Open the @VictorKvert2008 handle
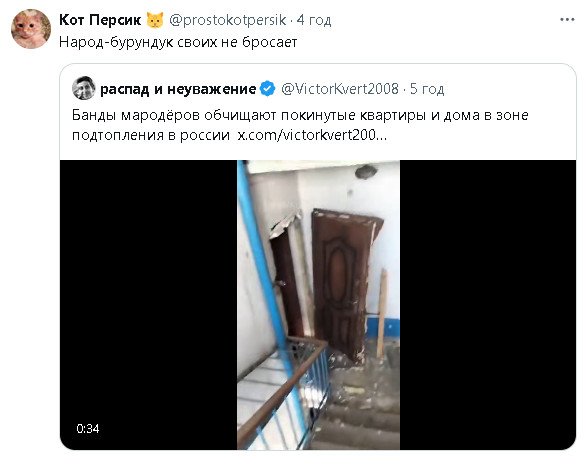588x465 pixels. 340,89
